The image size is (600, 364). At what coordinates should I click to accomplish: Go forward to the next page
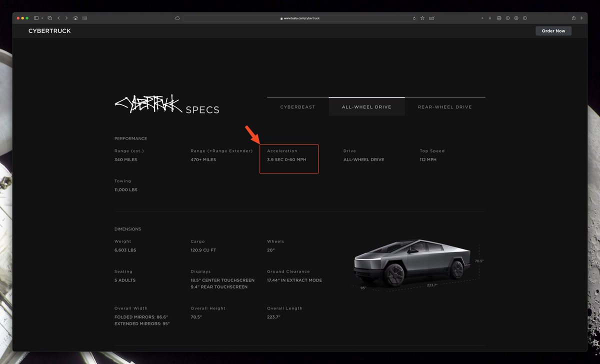click(x=66, y=18)
